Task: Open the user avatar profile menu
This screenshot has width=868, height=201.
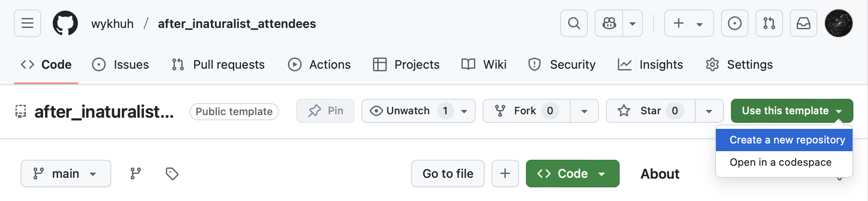Action: pyautogui.click(x=838, y=23)
